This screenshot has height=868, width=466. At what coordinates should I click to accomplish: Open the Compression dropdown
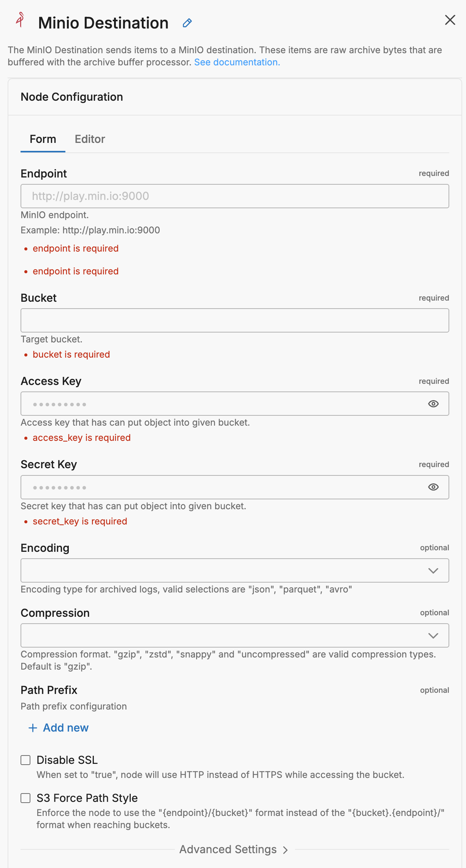pyautogui.click(x=235, y=635)
